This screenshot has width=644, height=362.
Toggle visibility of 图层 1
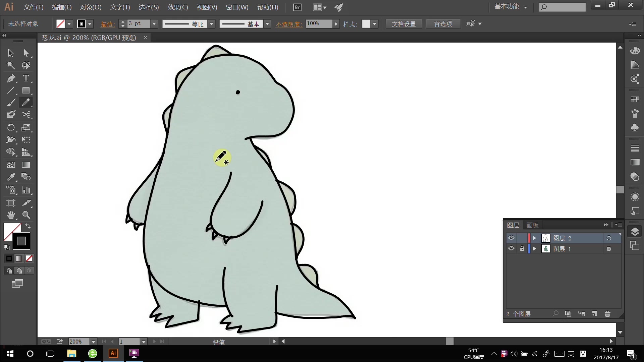[x=511, y=249]
